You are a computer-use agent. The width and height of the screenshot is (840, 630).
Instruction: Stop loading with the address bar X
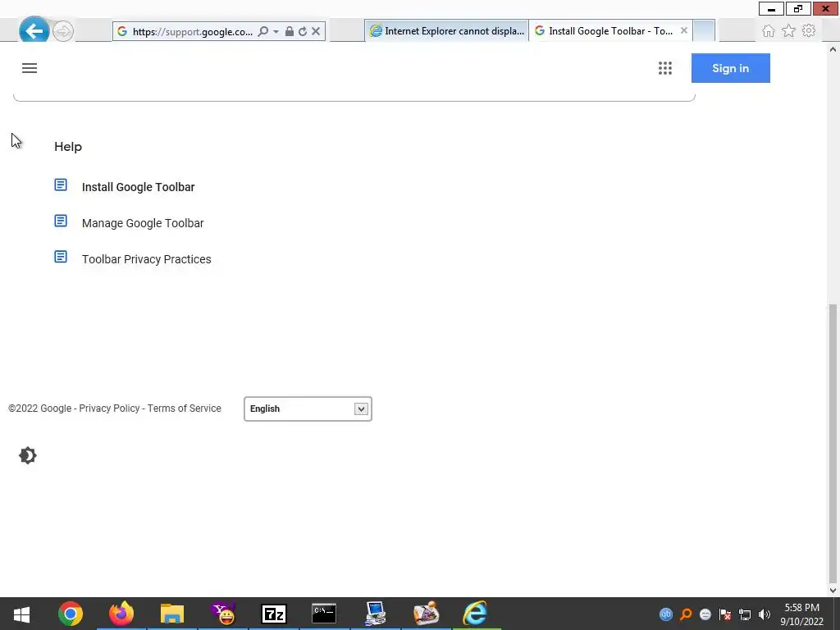(x=316, y=31)
